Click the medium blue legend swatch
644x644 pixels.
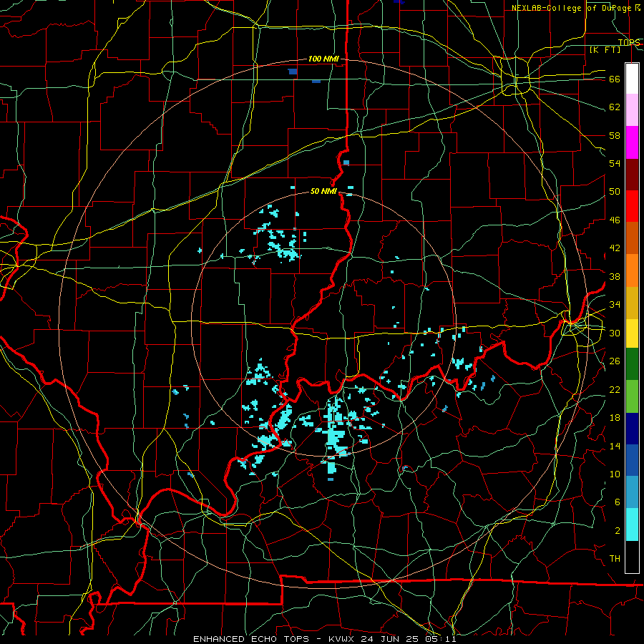pyautogui.click(x=632, y=460)
